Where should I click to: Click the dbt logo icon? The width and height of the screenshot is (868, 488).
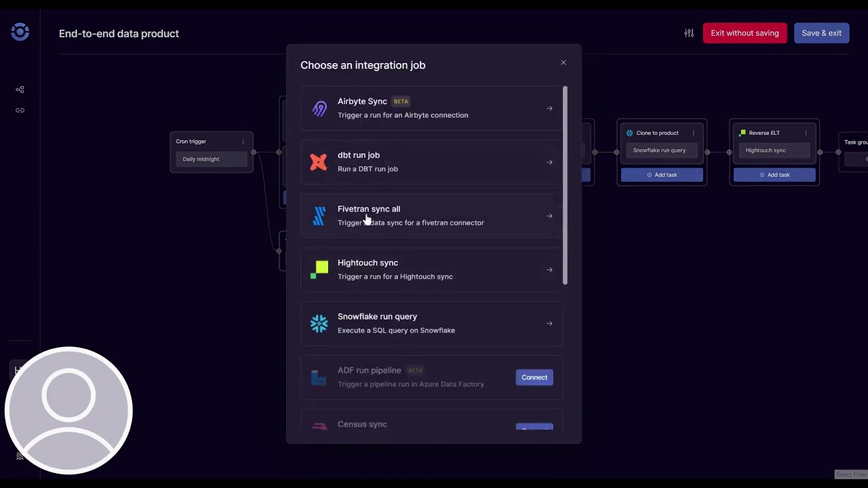[x=319, y=162]
